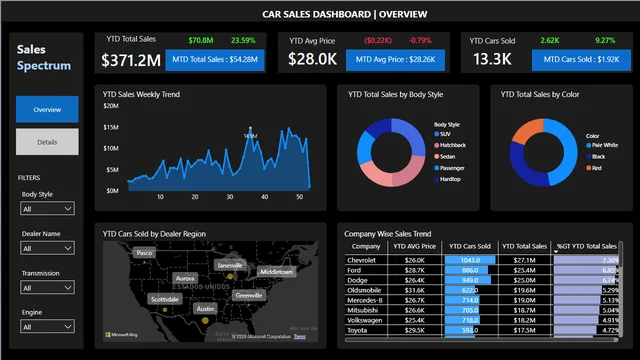This screenshot has height=360, width=640.
Task: Click the Sales Spectrum logo title
Action: click(x=44, y=58)
